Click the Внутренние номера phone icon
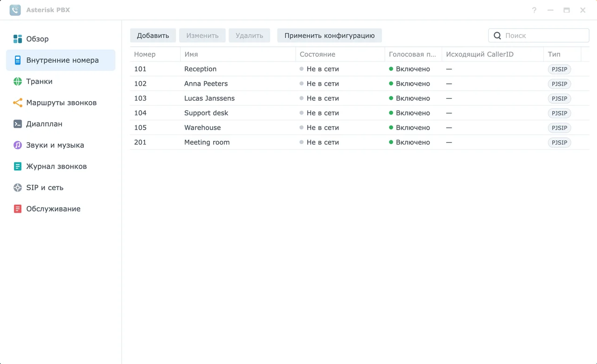597x364 pixels. 18,60
